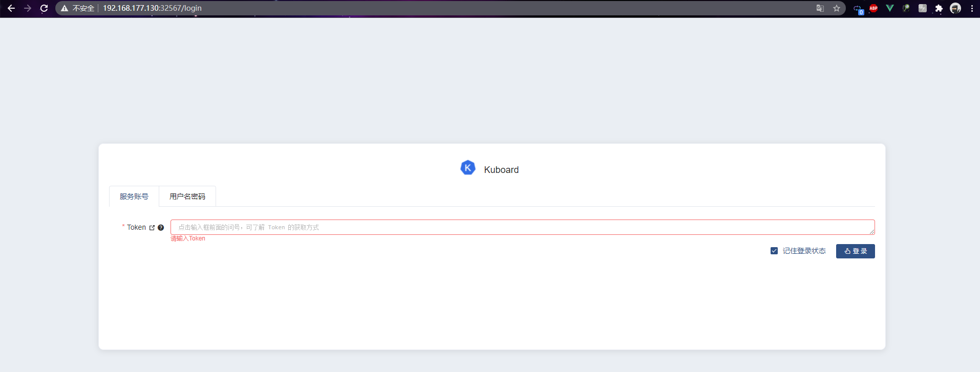This screenshot has width=980, height=372.
Task: Open the Token external link icon
Action: [152, 228]
